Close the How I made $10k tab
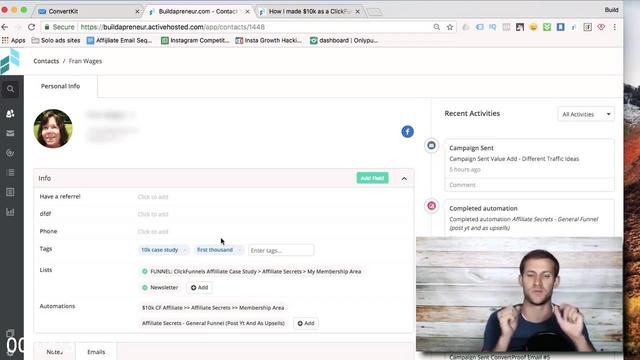 point(358,12)
